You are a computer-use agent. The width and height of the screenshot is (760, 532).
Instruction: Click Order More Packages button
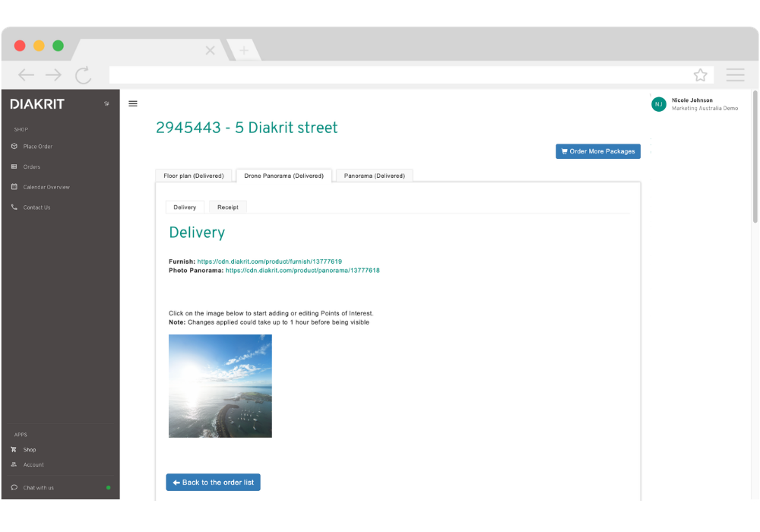pyautogui.click(x=598, y=151)
